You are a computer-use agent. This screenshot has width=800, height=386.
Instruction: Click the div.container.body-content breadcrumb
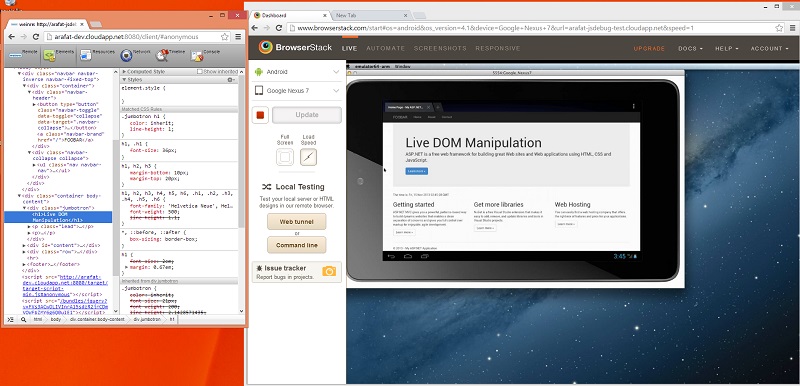coord(97,320)
